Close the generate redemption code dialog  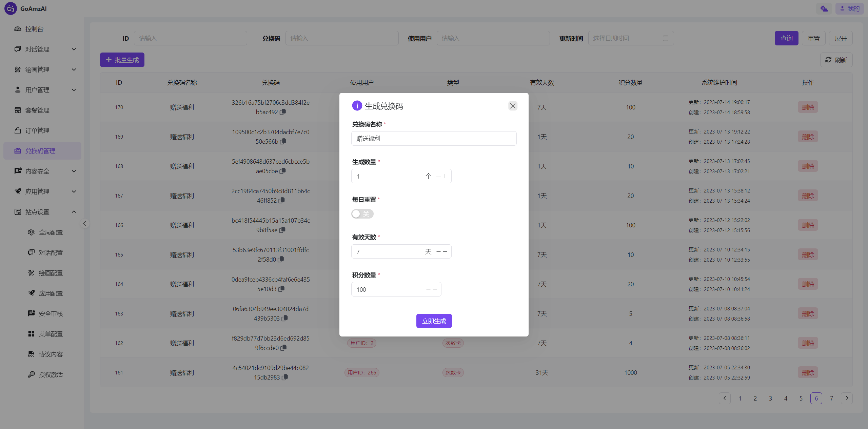(x=513, y=106)
